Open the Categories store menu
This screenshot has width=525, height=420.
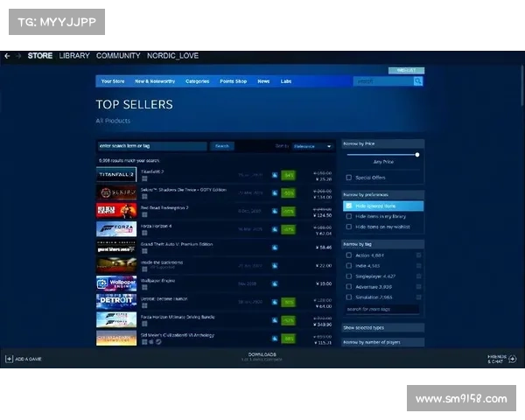197,81
